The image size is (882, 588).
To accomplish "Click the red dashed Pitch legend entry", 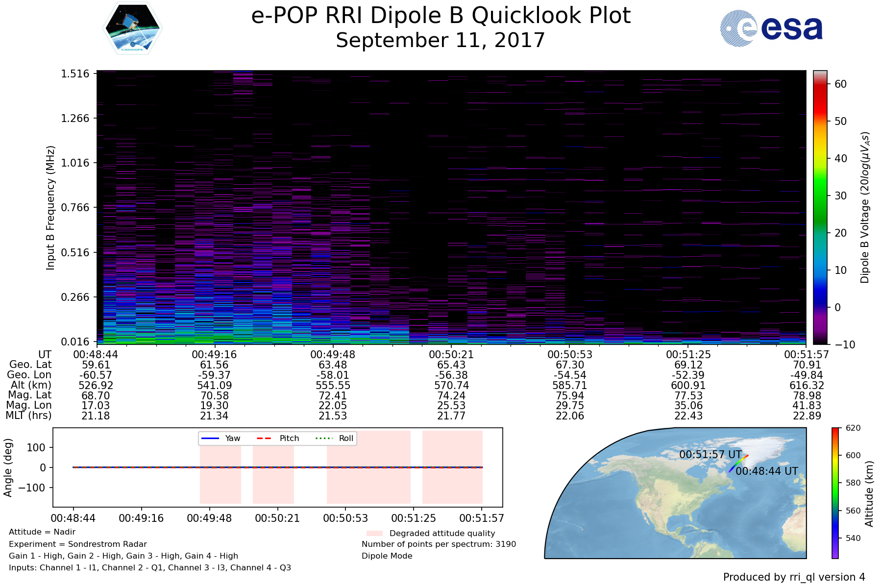I will (265, 438).
